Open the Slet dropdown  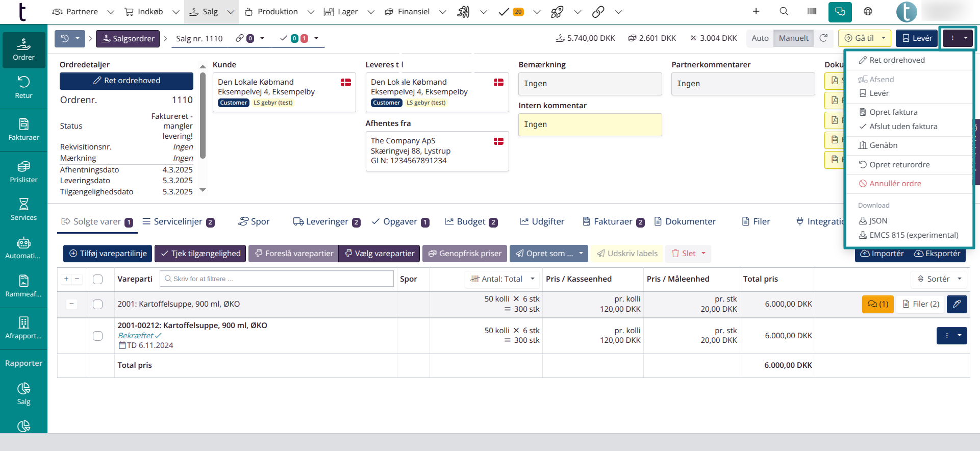[x=688, y=254]
